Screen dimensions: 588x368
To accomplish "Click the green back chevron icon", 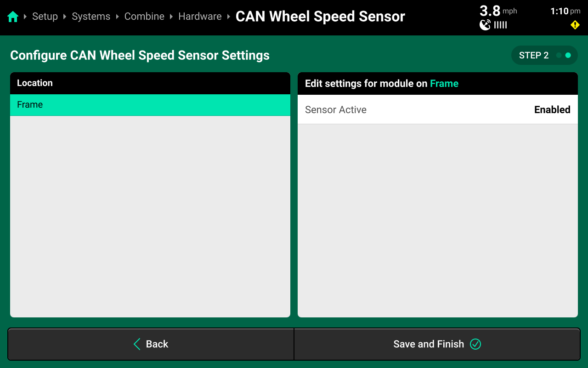I will click(137, 344).
